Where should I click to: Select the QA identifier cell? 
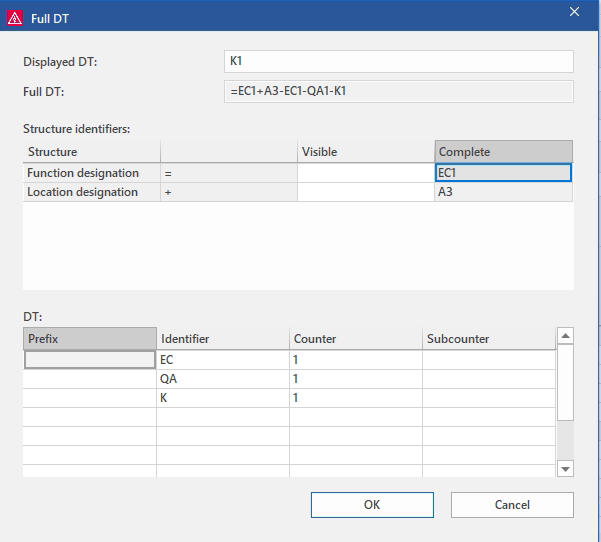coord(222,379)
